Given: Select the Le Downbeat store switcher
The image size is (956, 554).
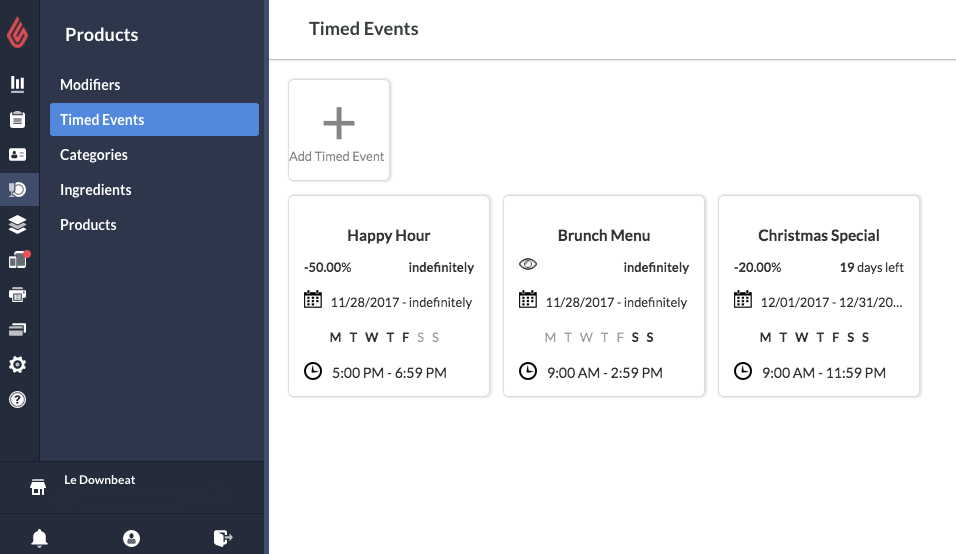Looking at the screenshot, I should click(100, 481).
